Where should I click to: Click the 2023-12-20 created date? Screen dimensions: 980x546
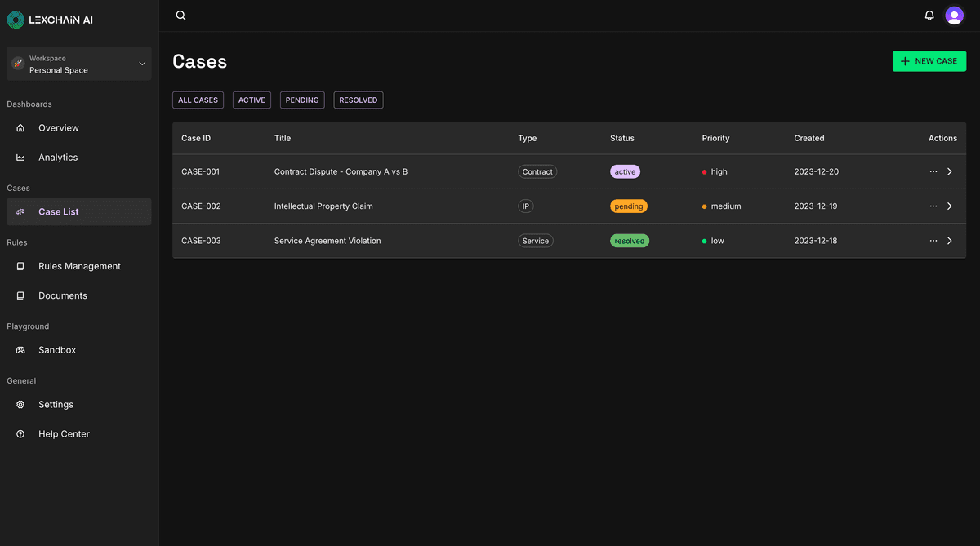tap(816, 172)
